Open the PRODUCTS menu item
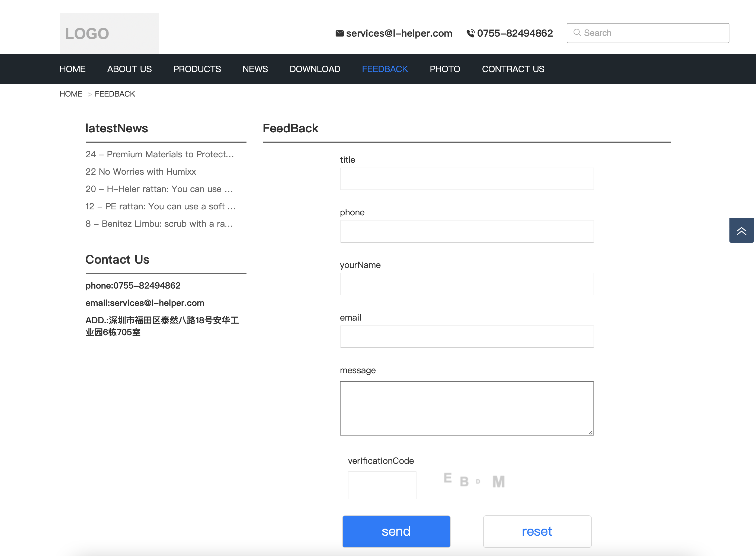756x556 pixels. pos(197,69)
